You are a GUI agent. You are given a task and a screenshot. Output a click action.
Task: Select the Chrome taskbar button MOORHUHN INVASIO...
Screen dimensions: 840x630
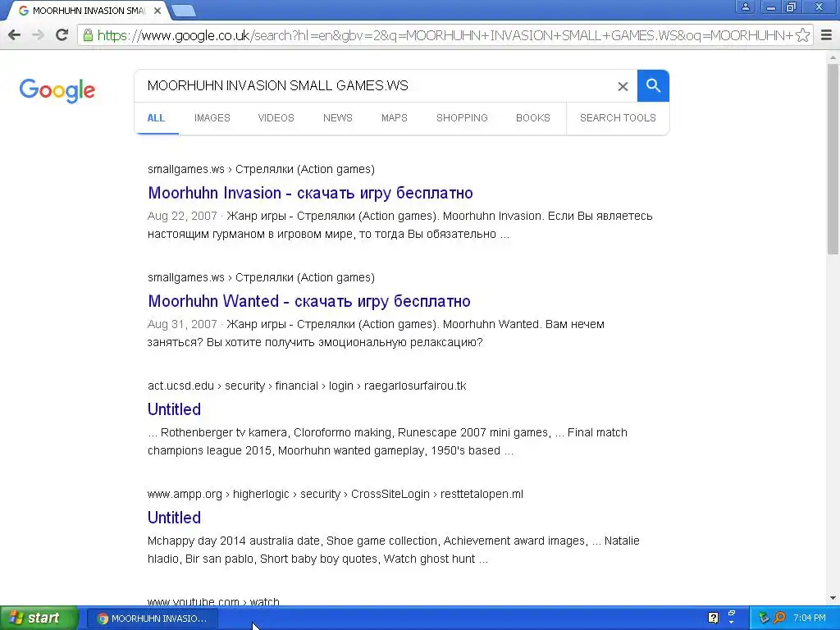click(152, 619)
